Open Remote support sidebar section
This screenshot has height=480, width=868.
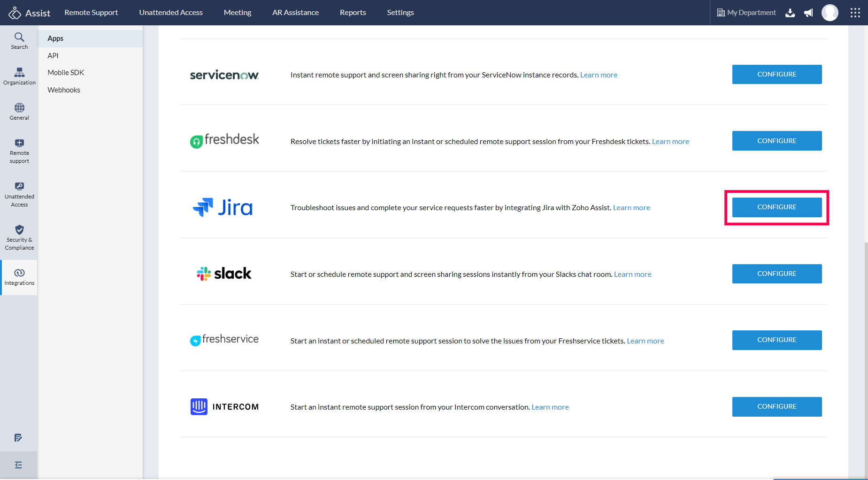point(19,151)
